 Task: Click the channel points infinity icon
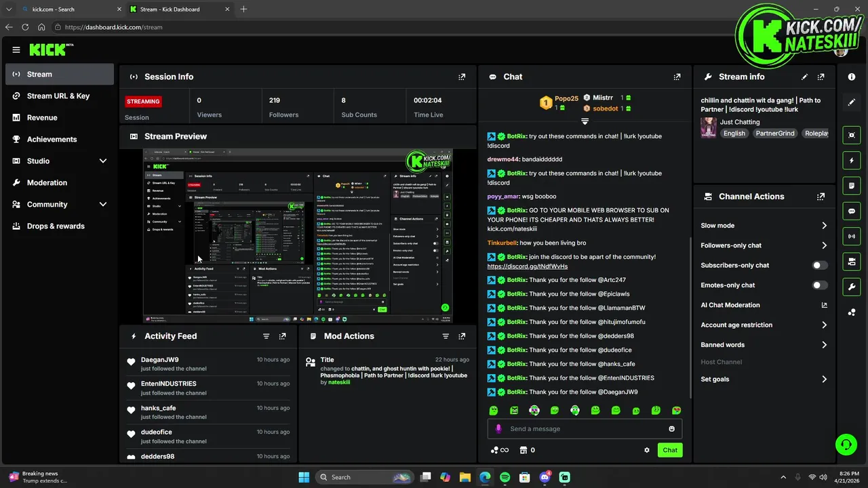click(500, 450)
